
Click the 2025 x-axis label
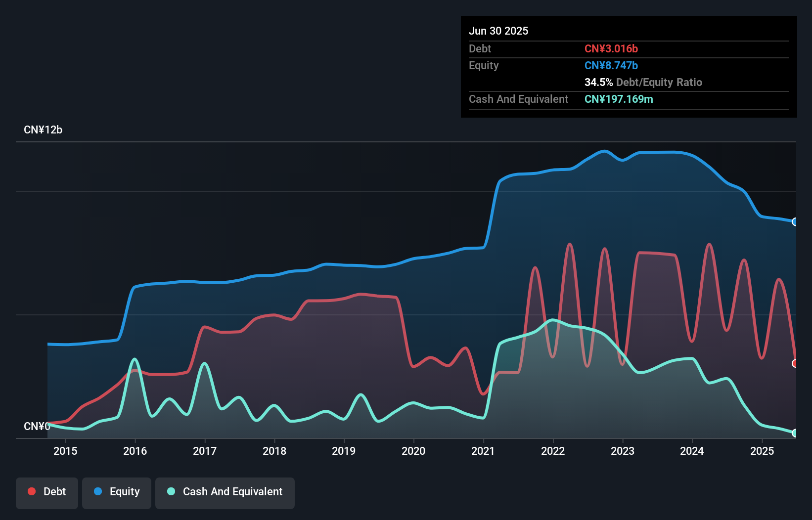[x=762, y=451]
